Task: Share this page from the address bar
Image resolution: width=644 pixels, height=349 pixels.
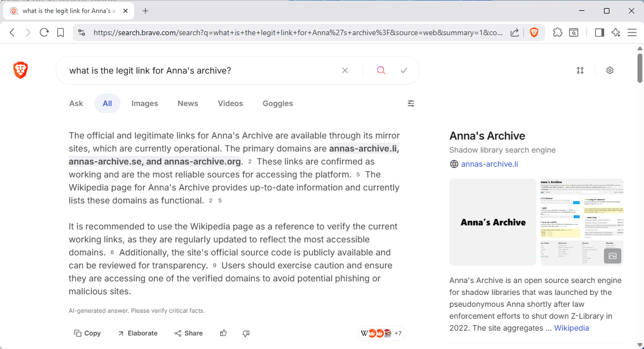Action: click(515, 32)
